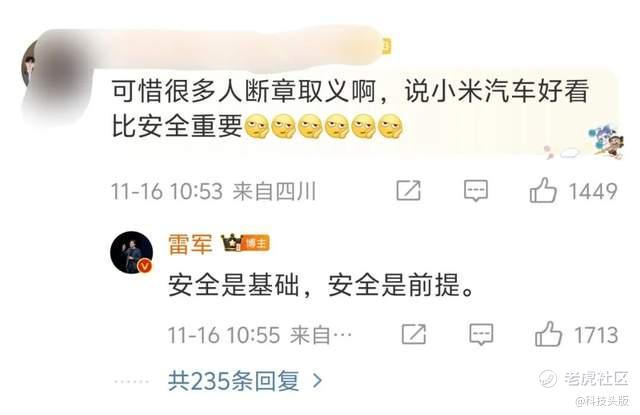This screenshot has height=415, width=640.
Task: Tap the chevron next to 共235条回复
Action: pyautogui.click(x=317, y=381)
